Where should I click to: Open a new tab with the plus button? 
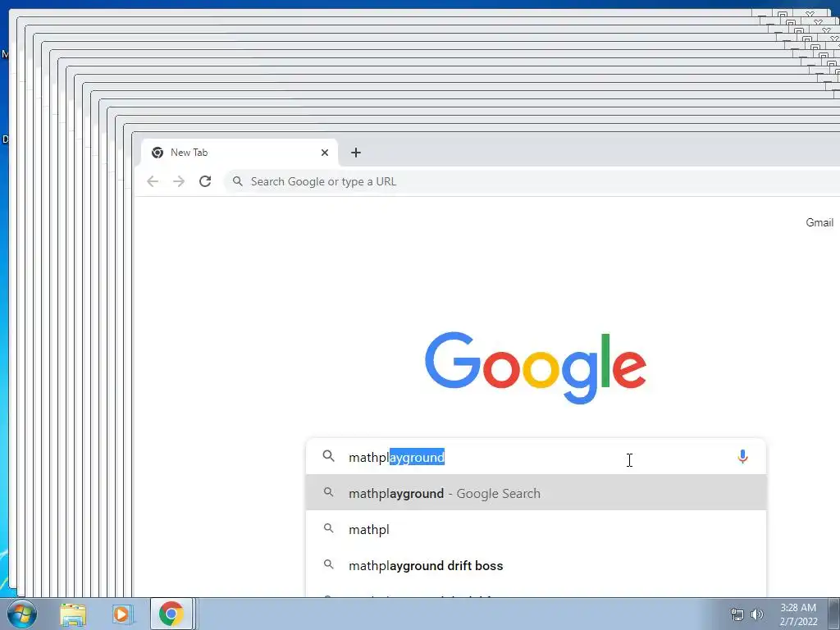[356, 153]
